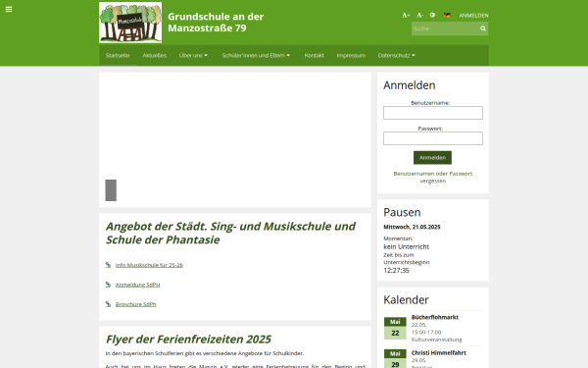Click the Mai 22 calendar date badge
The height and width of the screenshot is (368, 588).
pos(395,328)
